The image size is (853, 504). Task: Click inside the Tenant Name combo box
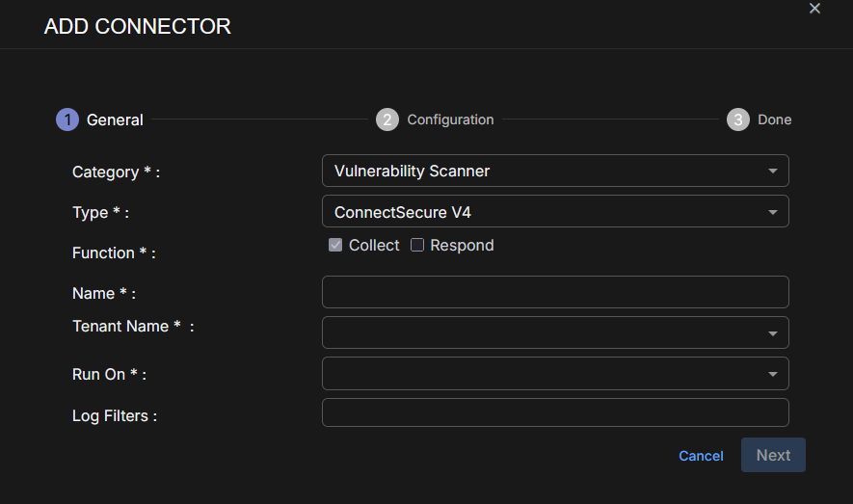click(x=540, y=332)
